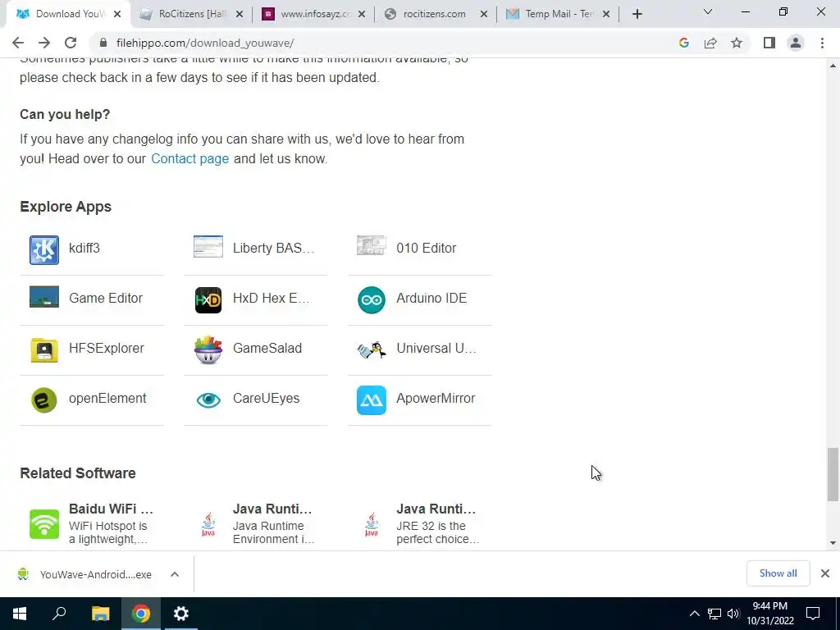The width and height of the screenshot is (840, 630).
Task: Go forward in browser history
Action: 44,43
